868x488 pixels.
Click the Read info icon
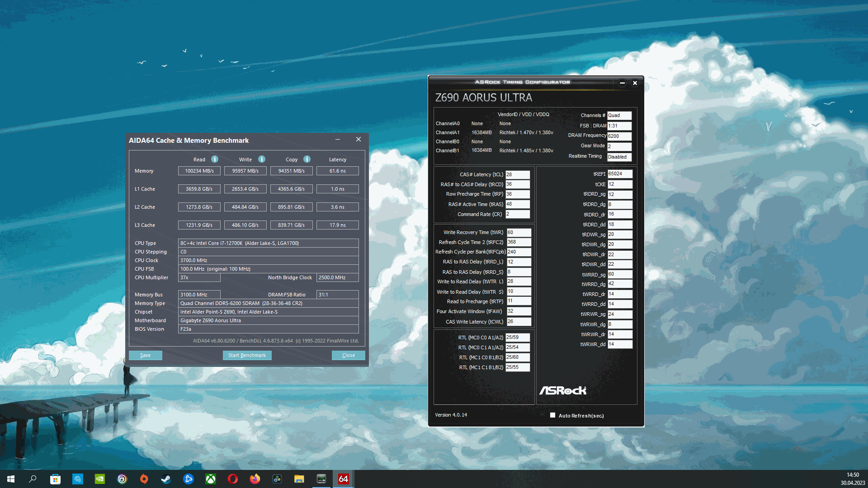(215, 159)
